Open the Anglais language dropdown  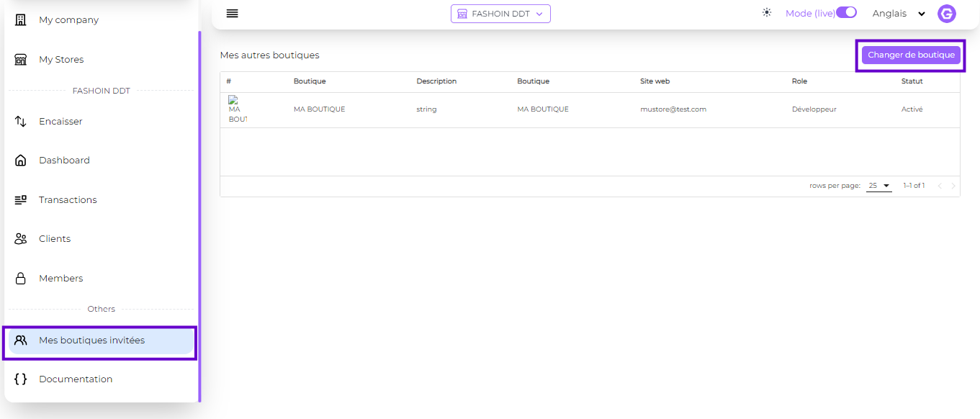click(899, 14)
